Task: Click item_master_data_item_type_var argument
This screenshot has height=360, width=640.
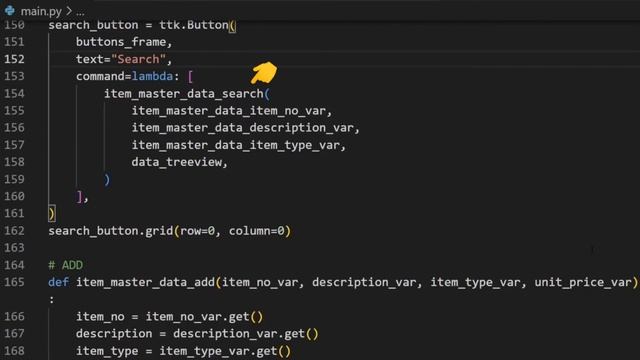Action: pyautogui.click(x=236, y=145)
